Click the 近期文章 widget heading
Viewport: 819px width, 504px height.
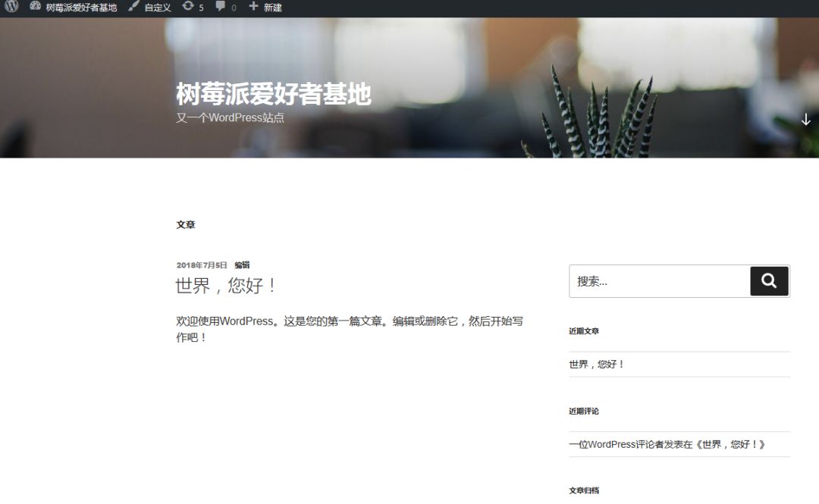pyautogui.click(x=584, y=331)
